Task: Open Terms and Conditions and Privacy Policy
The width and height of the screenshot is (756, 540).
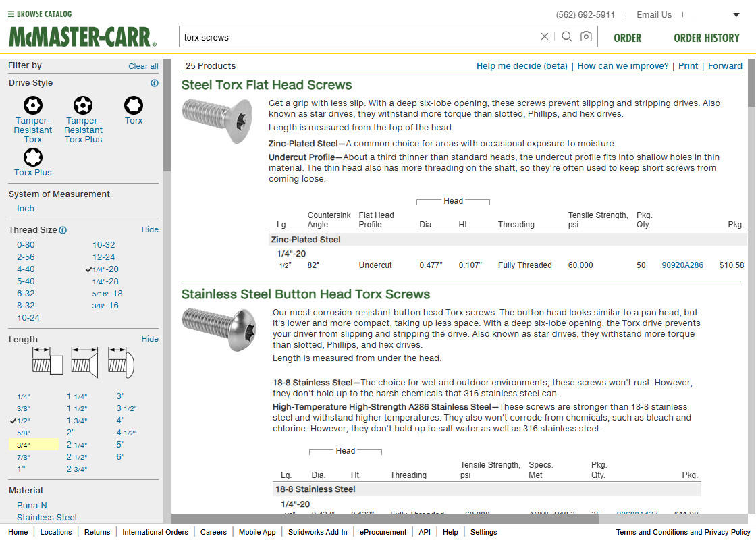Action: click(x=683, y=532)
